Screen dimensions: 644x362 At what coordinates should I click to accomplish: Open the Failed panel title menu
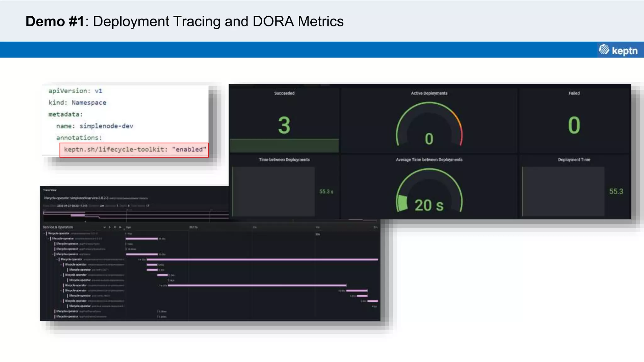[x=574, y=93]
